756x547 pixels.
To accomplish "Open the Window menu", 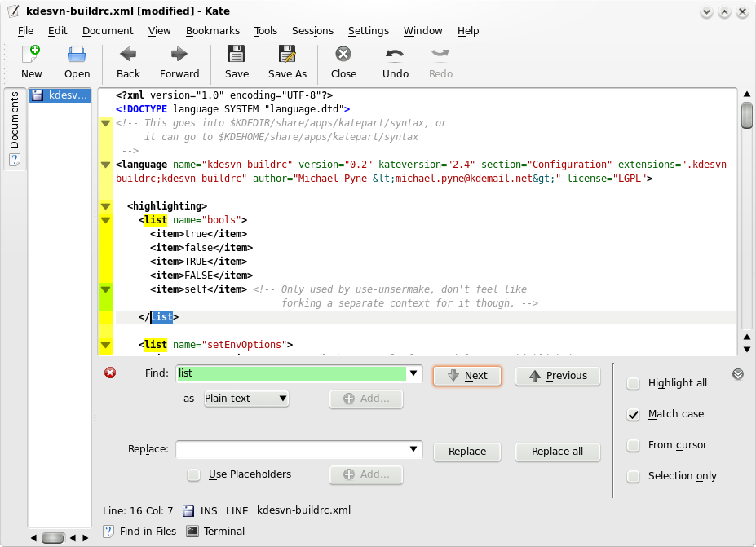I will (422, 31).
